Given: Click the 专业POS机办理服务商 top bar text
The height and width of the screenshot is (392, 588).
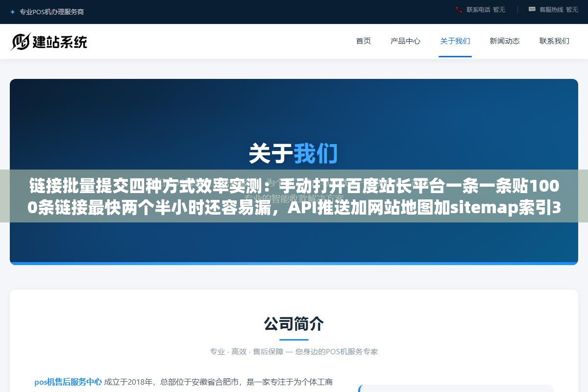Looking at the screenshot, I should (x=51, y=12).
